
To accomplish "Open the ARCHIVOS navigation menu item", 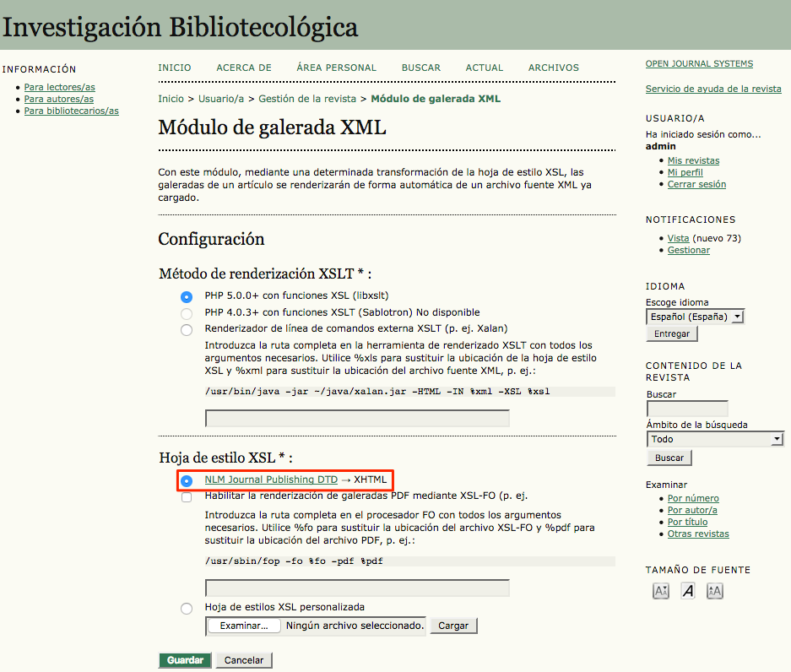I will [x=554, y=68].
